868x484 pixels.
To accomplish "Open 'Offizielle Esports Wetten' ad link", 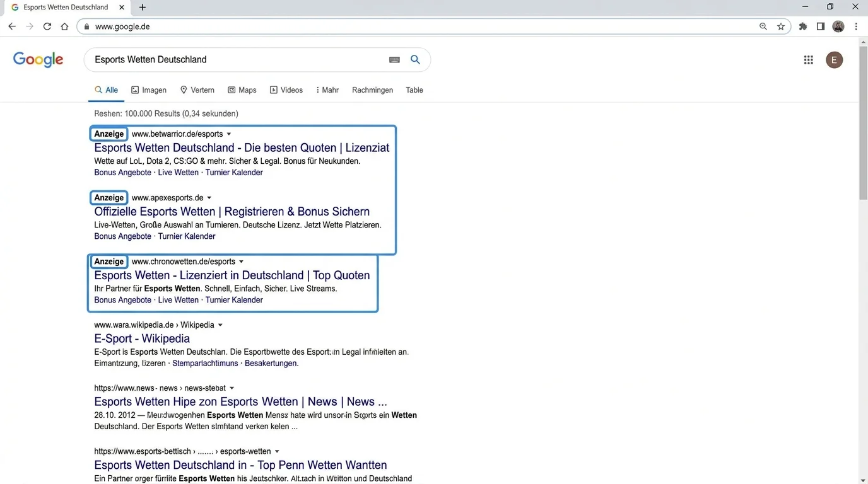I will point(232,211).
